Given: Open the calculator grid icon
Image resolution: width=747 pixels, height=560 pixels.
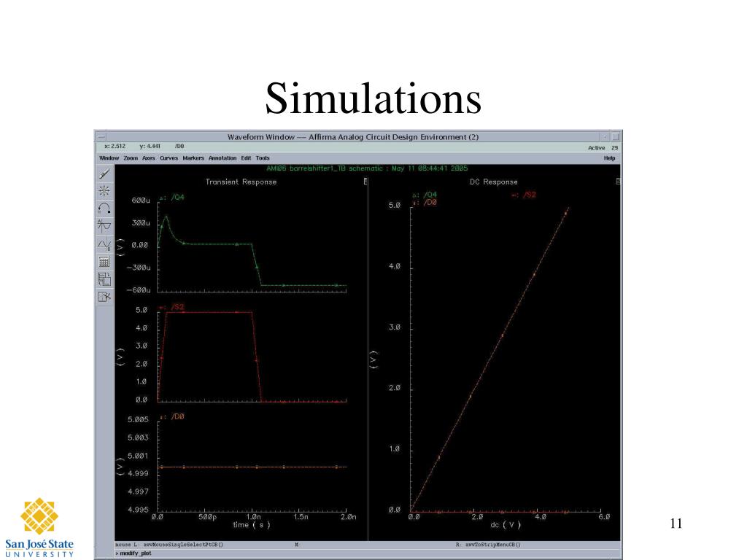Looking at the screenshot, I should (104, 262).
